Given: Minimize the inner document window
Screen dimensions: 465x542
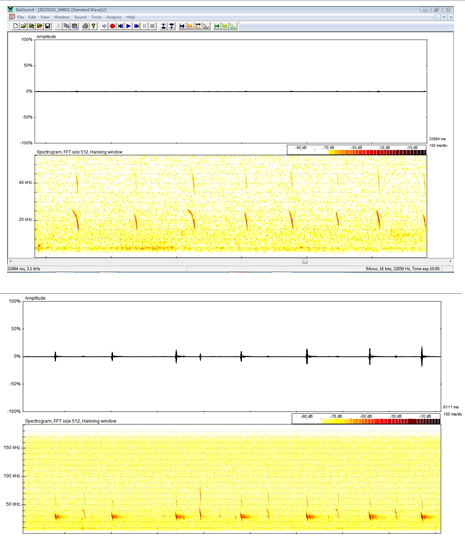Looking at the screenshot, I should pyautogui.click(x=437, y=17).
